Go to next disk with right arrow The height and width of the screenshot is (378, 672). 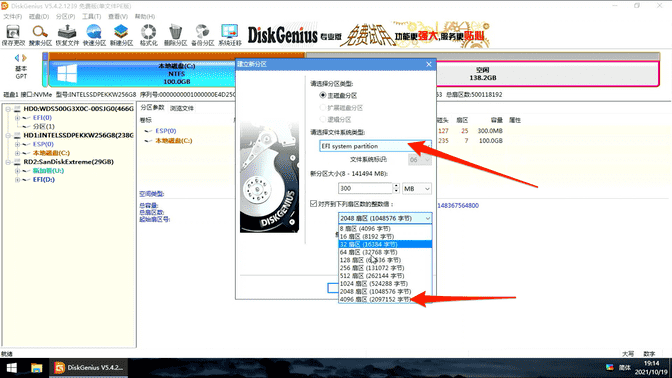pyautogui.click(x=24, y=58)
